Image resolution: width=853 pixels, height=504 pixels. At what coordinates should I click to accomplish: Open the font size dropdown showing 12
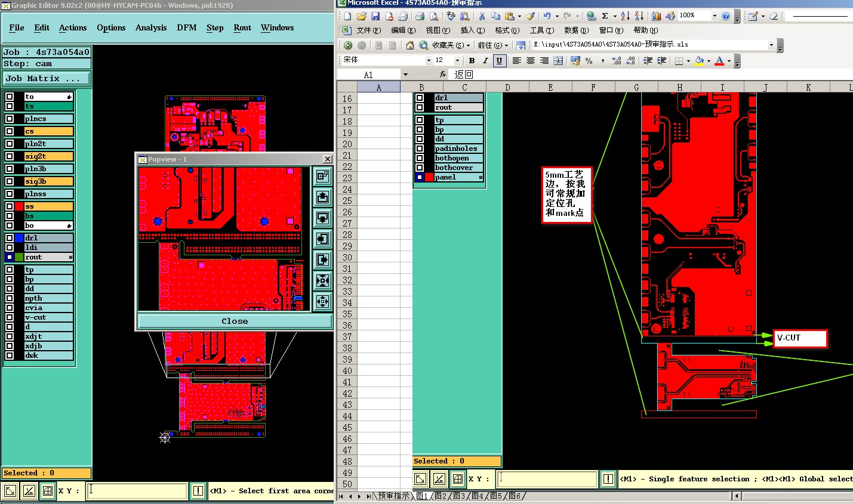[457, 61]
